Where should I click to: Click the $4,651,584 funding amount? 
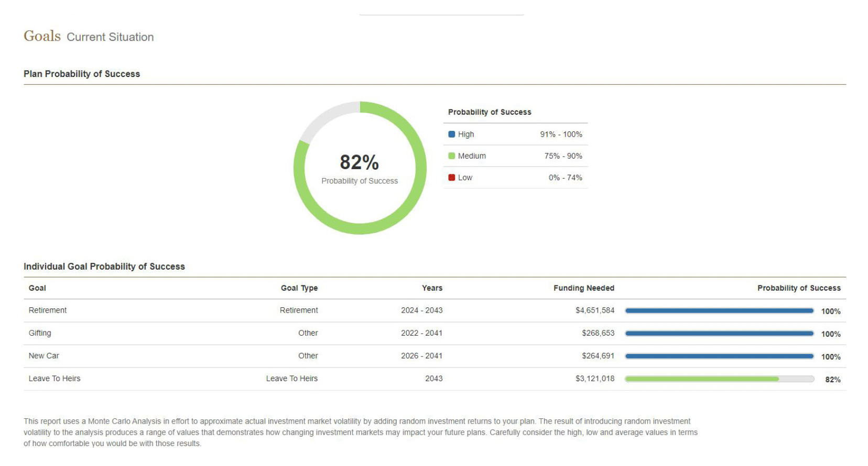595,310
